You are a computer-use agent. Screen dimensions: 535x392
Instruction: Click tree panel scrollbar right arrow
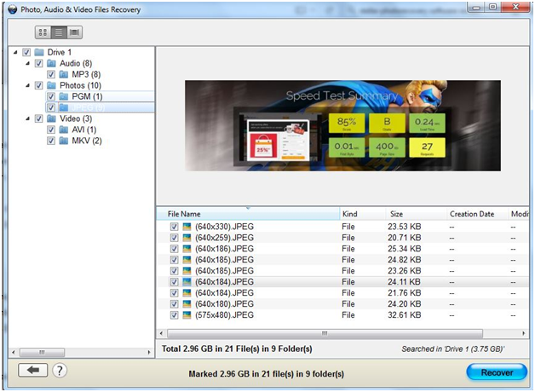pyautogui.click(x=149, y=352)
